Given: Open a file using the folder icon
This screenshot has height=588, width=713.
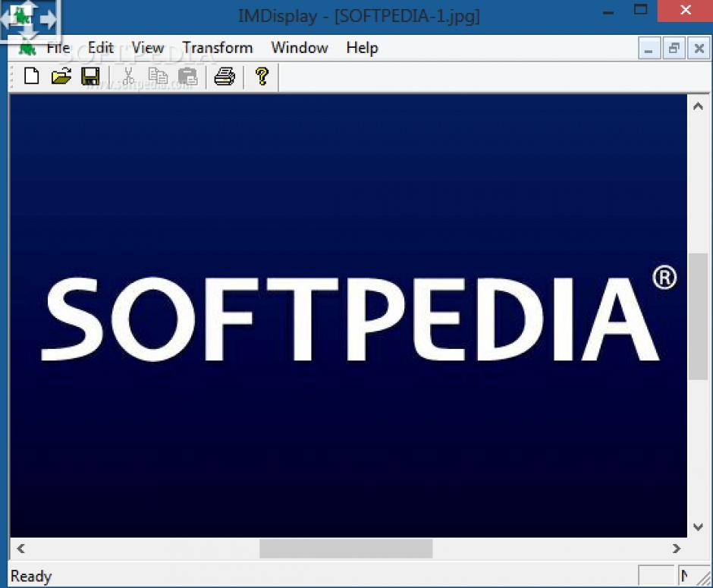Looking at the screenshot, I should pyautogui.click(x=61, y=76).
